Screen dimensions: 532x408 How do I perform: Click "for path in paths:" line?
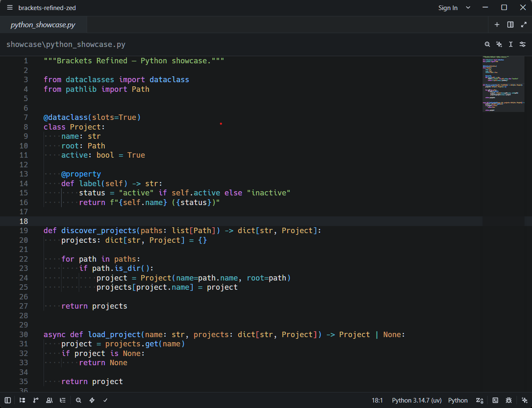(101, 259)
